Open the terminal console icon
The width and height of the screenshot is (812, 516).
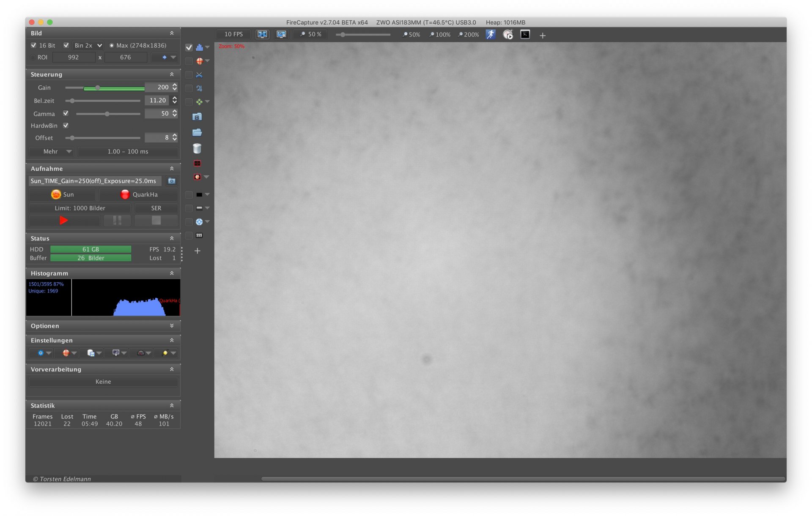pos(525,35)
